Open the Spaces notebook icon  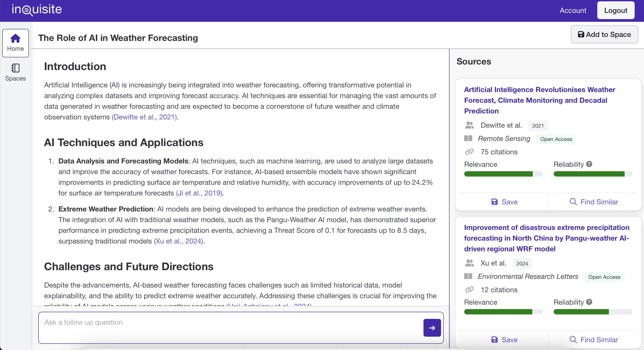tap(15, 68)
